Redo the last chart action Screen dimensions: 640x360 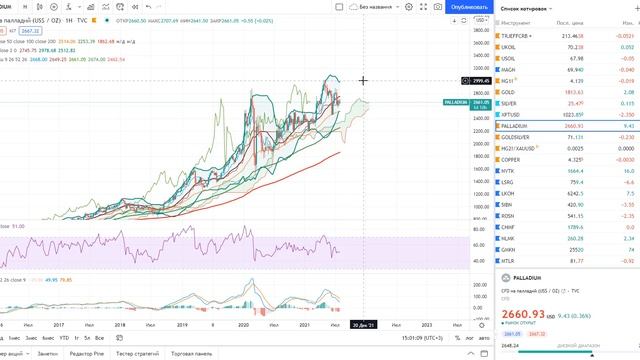tap(159, 7)
